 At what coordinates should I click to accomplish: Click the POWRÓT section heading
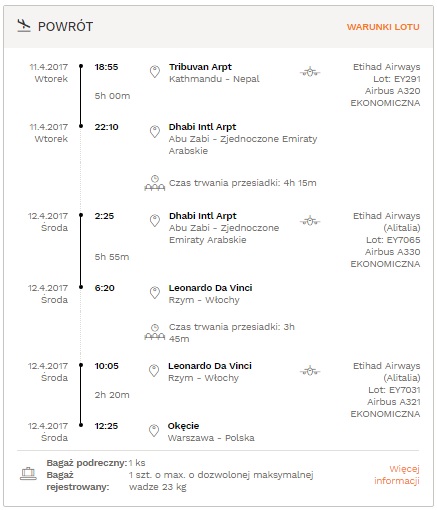pos(65,27)
